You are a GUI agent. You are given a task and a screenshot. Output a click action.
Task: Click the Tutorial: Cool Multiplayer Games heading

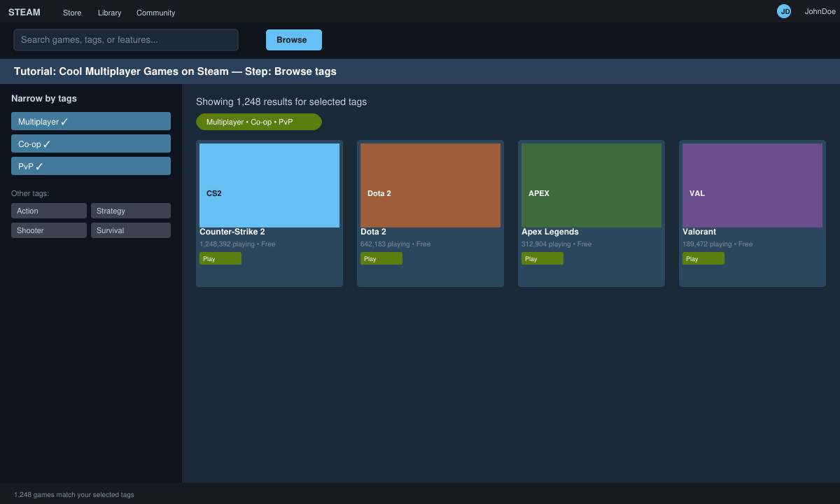click(x=175, y=71)
